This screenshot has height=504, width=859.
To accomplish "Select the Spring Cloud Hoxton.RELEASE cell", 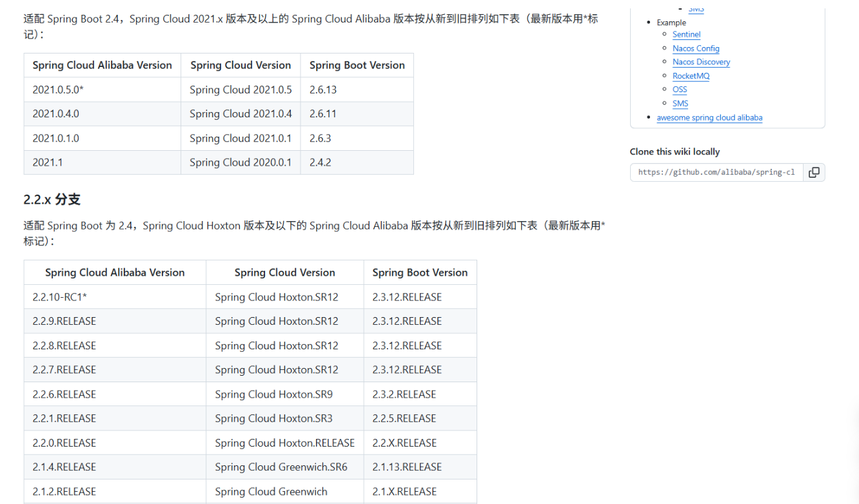I will [285, 443].
